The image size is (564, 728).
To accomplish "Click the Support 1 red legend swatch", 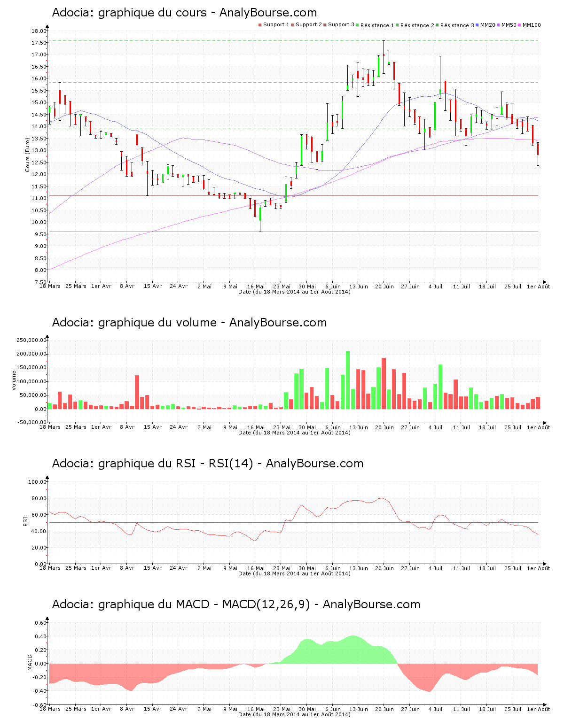I will pos(260,25).
